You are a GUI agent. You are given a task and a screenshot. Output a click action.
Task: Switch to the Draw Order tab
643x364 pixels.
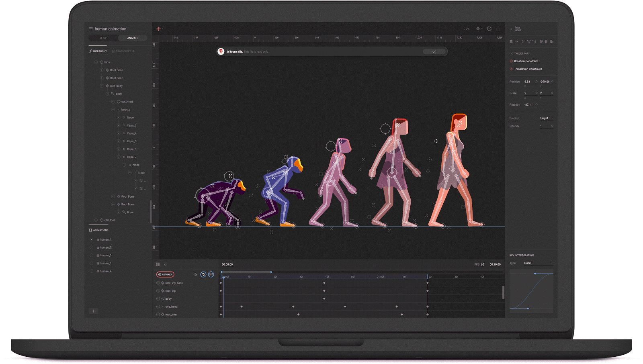[x=123, y=51]
